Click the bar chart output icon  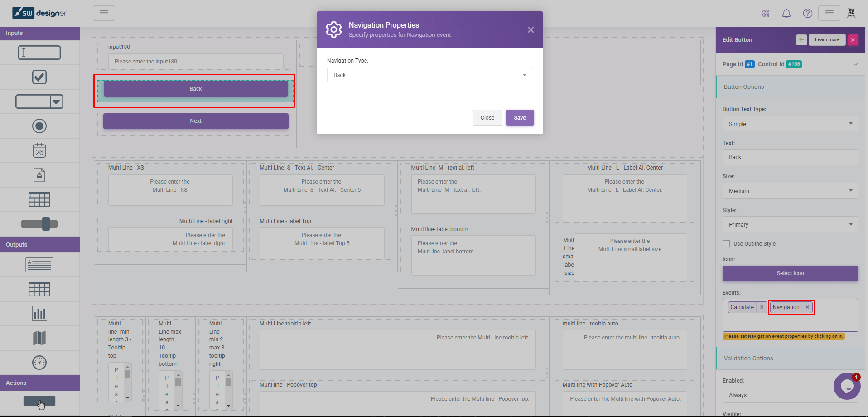coord(39,314)
